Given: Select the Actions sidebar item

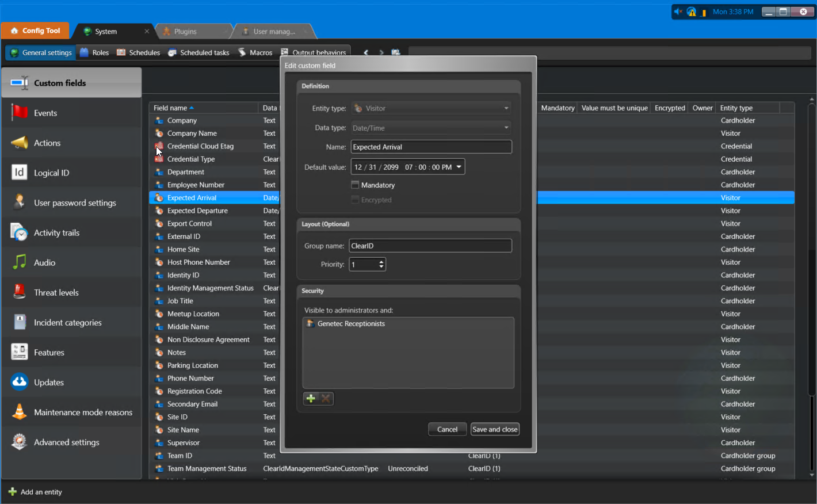Looking at the screenshot, I should pos(47,143).
